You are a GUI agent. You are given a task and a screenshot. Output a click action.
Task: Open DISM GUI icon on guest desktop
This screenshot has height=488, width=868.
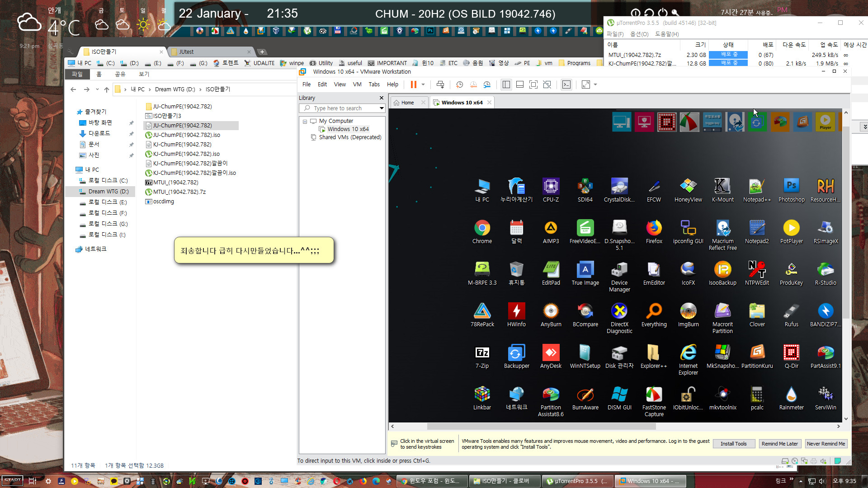coord(619,398)
